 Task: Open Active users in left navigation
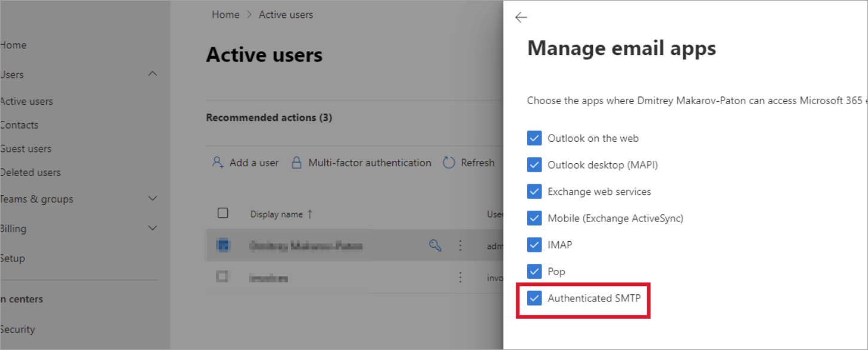tap(26, 101)
